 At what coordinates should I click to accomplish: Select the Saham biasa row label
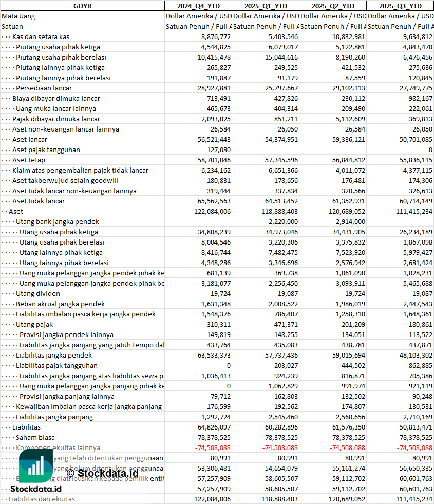pos(35,438)
